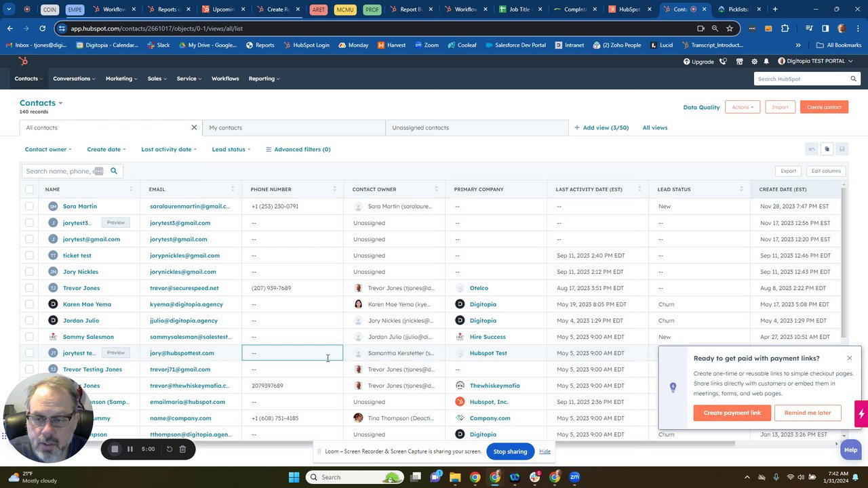This screenshot has height=488, width=868.
Task: Expand the Digitopia TEST PORTAL account menu
Action: [815, 61]
